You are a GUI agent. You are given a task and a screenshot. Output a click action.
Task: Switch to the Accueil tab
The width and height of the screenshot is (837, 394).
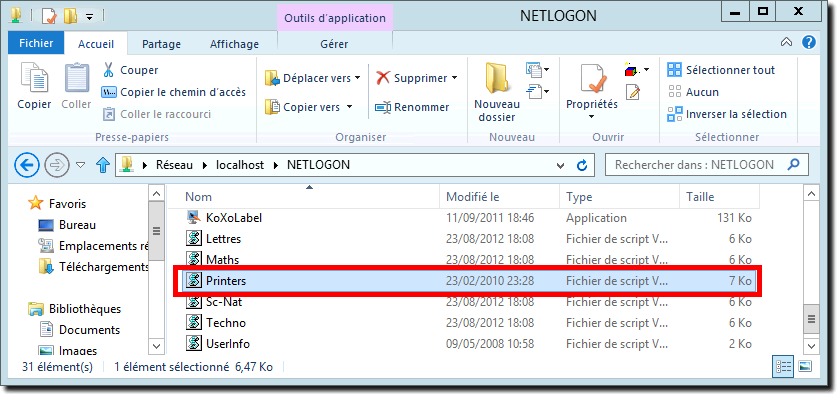point(96,44)
